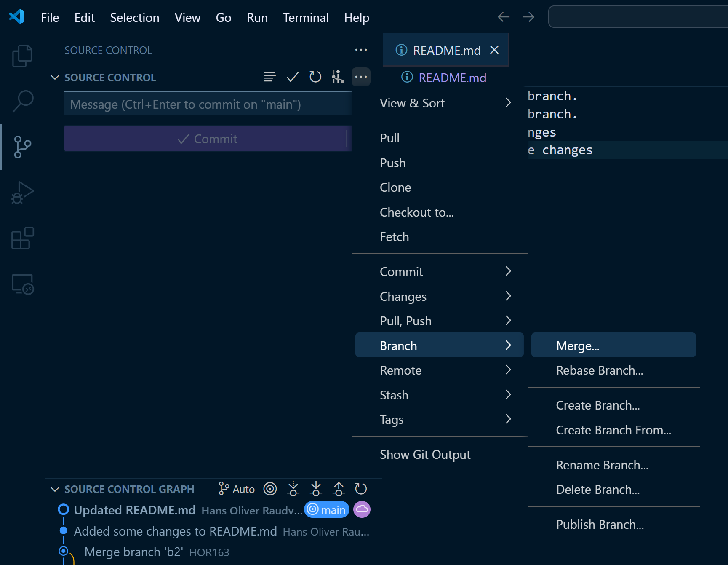This screenshot has width=728, height=565.
Task: Refresh source control with the circular arrow
Action: [315, 77]
